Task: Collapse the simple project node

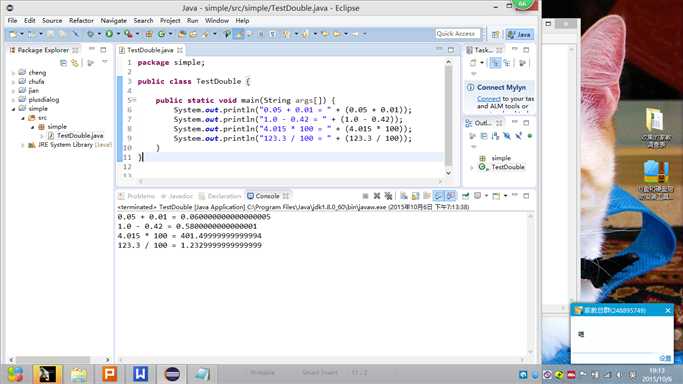Action: coord(13,109)
